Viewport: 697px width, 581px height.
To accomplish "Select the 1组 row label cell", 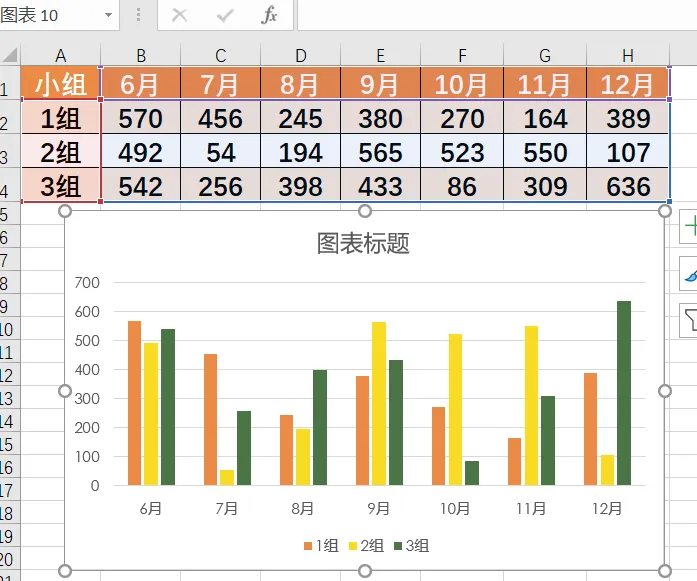I will 60,117.
